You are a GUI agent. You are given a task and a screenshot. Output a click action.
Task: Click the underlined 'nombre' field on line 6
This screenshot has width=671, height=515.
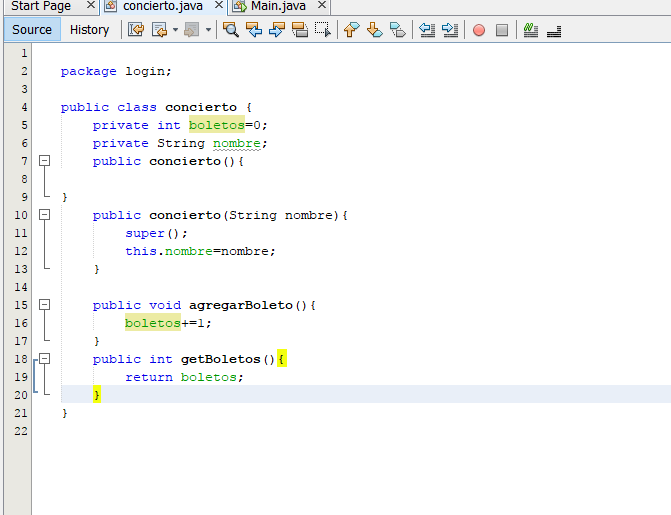pyautogui.click(x=237, y=143)
